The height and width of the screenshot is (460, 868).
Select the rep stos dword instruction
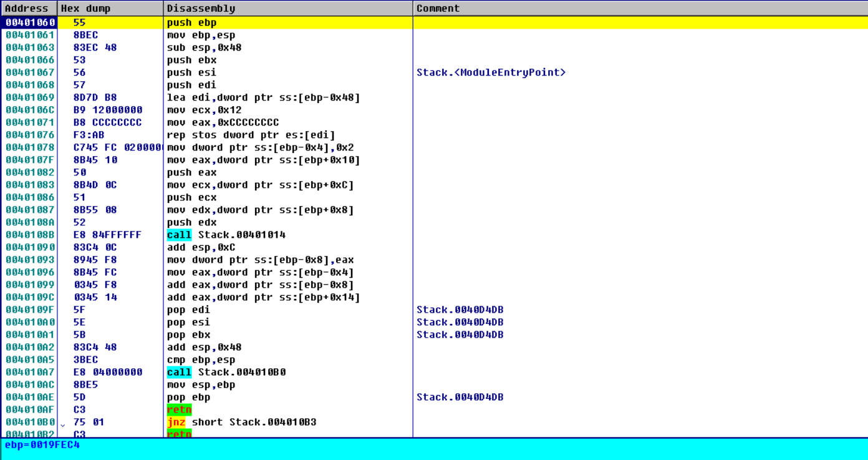pos(251,135)
